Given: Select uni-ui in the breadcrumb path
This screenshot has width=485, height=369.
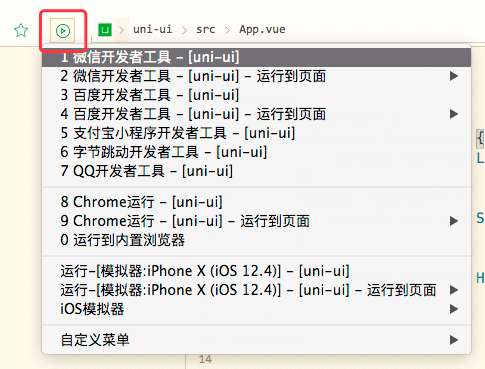Looking at the screenshot, I should pos(152,29).
